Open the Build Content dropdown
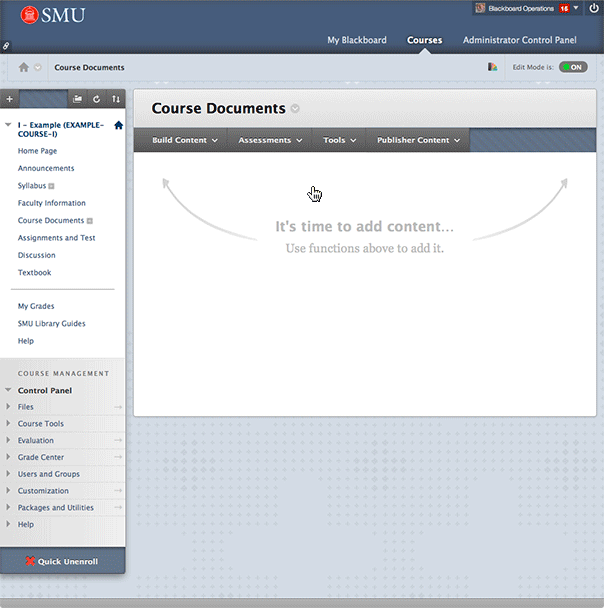 [x=185, y=140]
